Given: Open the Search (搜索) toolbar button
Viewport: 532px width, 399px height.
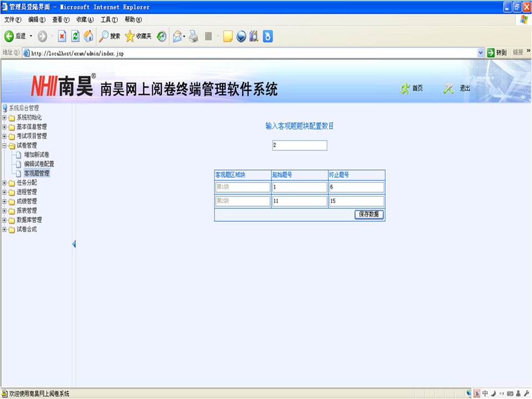Looking at the screenshot, I should 110,36.
